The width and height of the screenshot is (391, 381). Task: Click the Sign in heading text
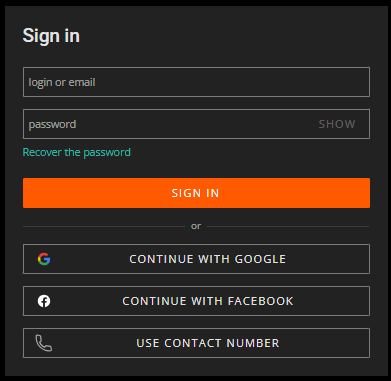[x=51, y=36]
